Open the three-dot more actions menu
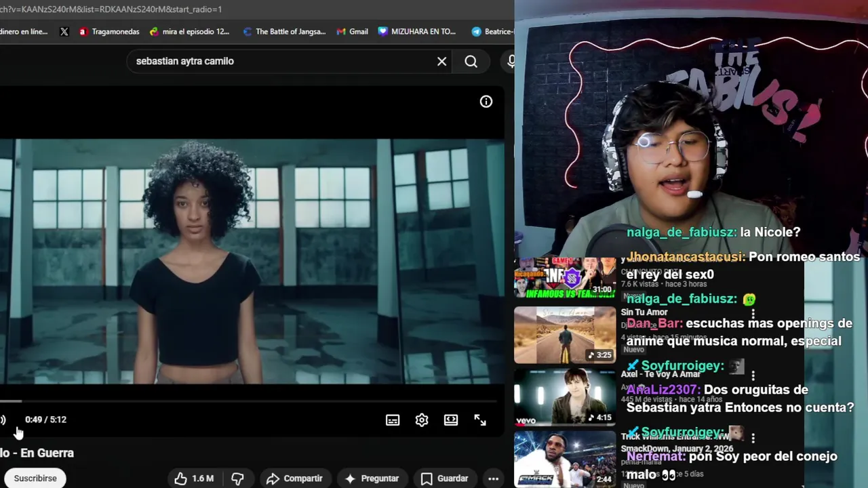The width and height of the screenshot is (868, 488). (494, 479)
